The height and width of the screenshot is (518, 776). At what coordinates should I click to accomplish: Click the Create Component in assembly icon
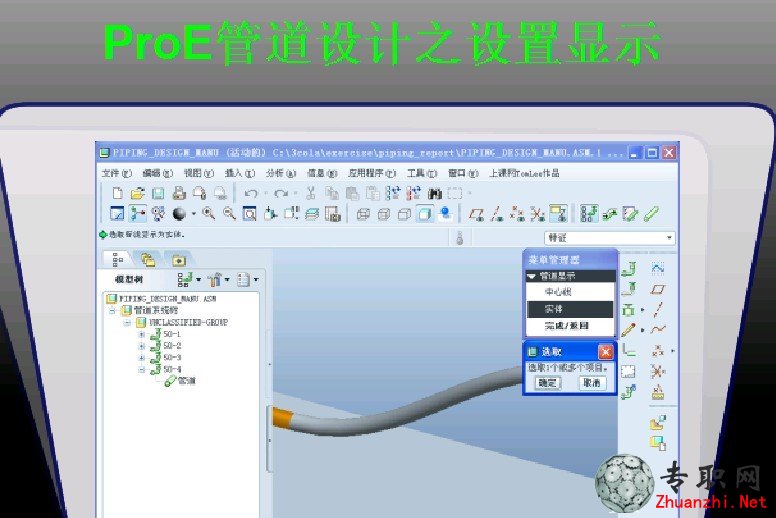tap(658, 442)
